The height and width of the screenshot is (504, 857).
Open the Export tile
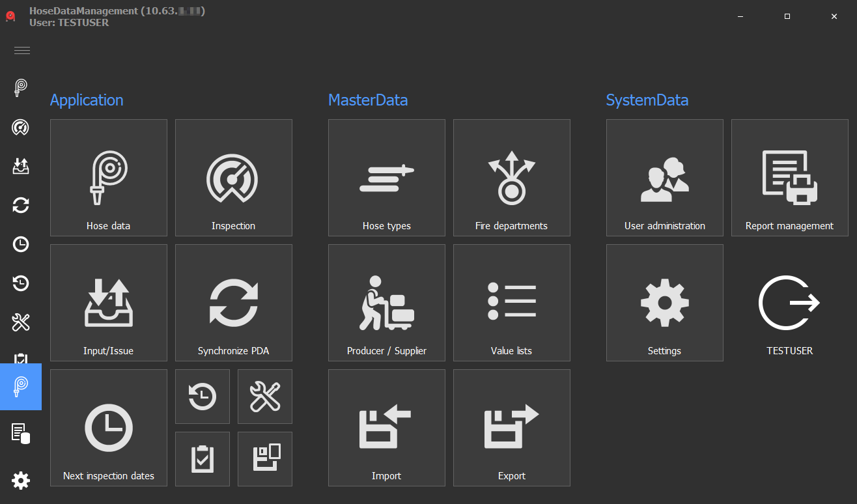tap(511, 427)
